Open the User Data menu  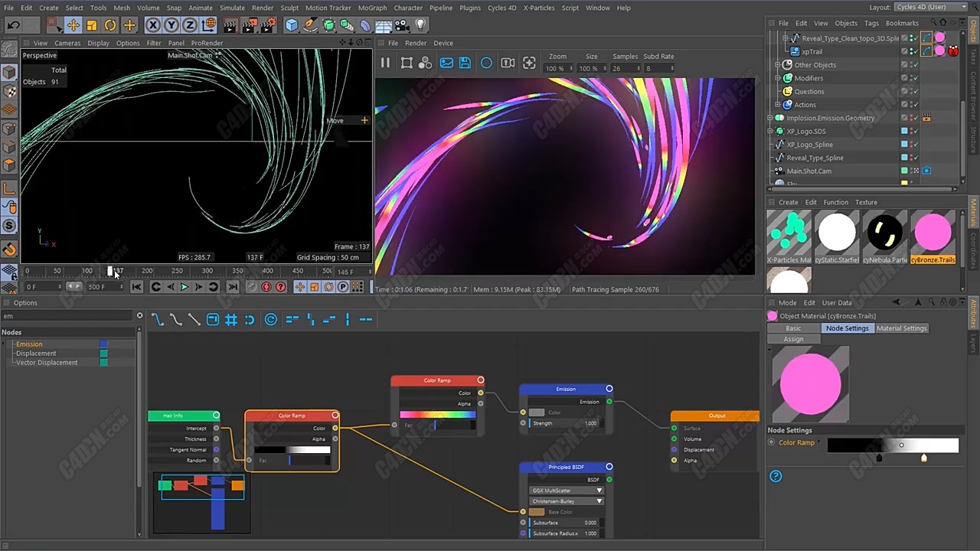coord(837,303)
